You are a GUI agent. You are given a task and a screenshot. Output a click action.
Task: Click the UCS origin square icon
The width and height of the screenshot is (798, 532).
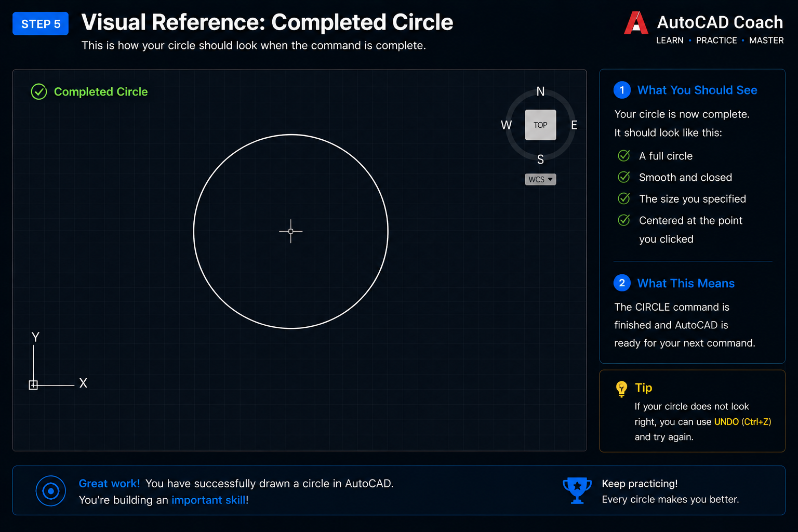click(x=33, y=385)
